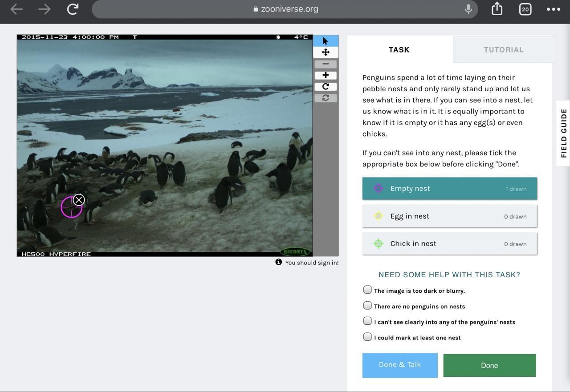Rotate the subject image
570x392 pixels.
tap(326, 87)
